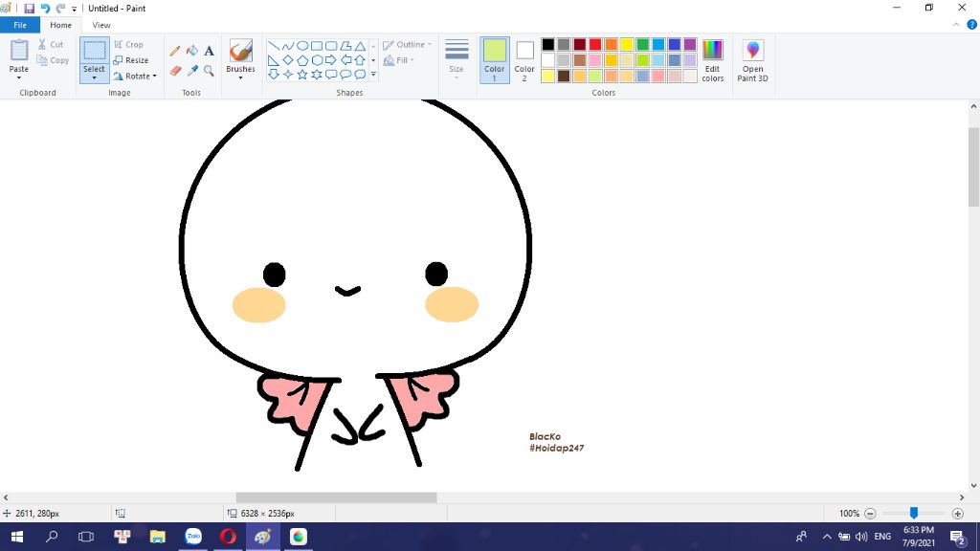
Task: Activate Color 2 background color
Action: point(524,60)
